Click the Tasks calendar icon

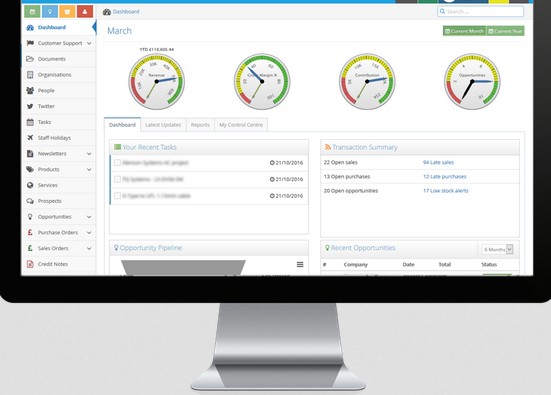[x=30, y=122]
